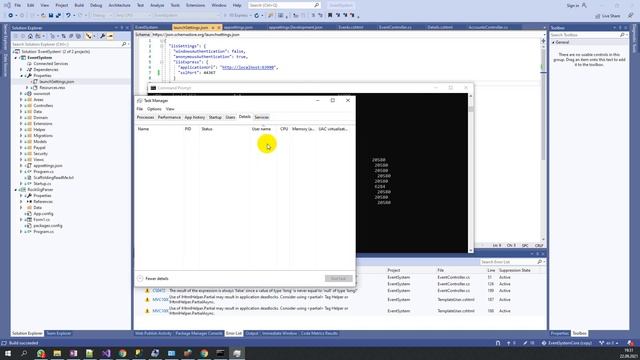Select appsettings.json in Solution Explorer
The height and width of the screenshot is (360, 640).
48,166
